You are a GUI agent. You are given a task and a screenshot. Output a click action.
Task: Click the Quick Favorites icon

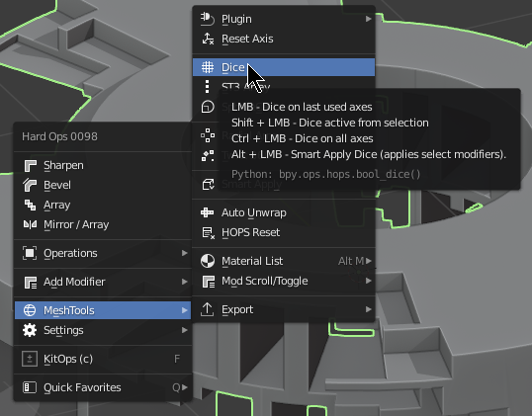click(30, 387)
